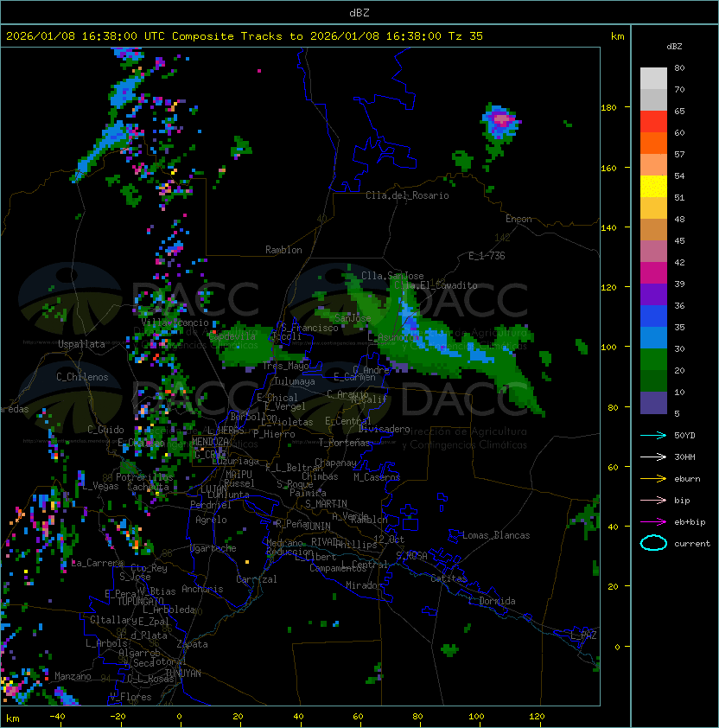Select the C_Chilenos place label
Image resolution: width=719 pixels, height=728 pixels.
[x=82, y=377]
